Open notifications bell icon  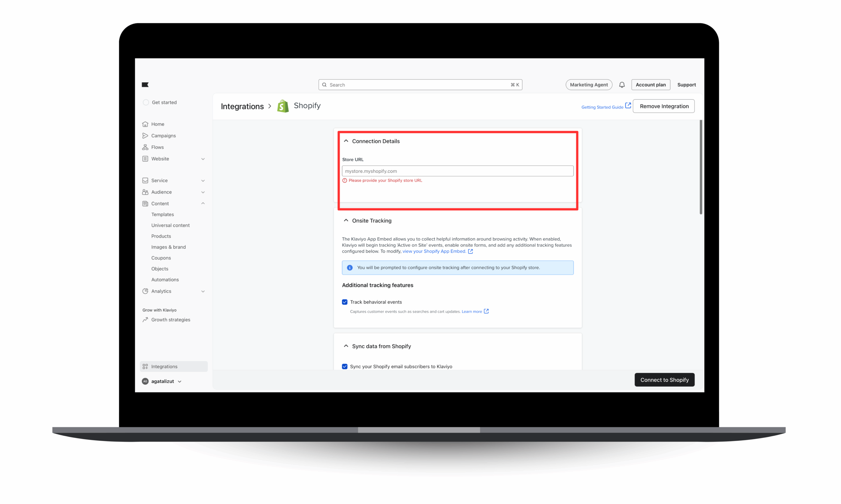click(622, 85)
